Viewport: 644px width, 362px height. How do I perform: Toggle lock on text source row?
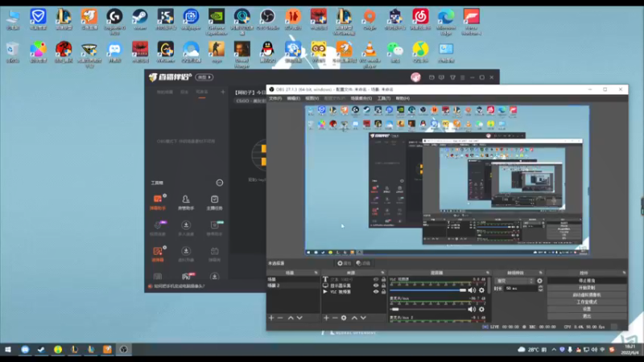384,279
